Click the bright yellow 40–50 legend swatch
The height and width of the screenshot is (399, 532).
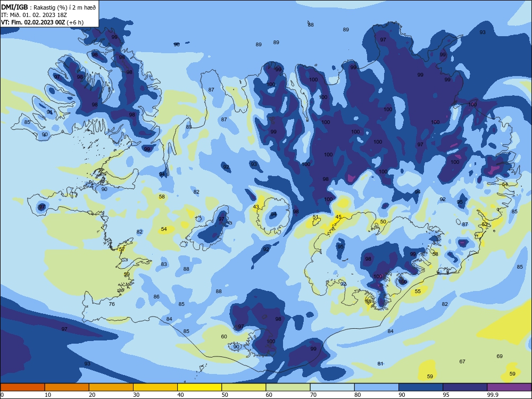[199, 387]
